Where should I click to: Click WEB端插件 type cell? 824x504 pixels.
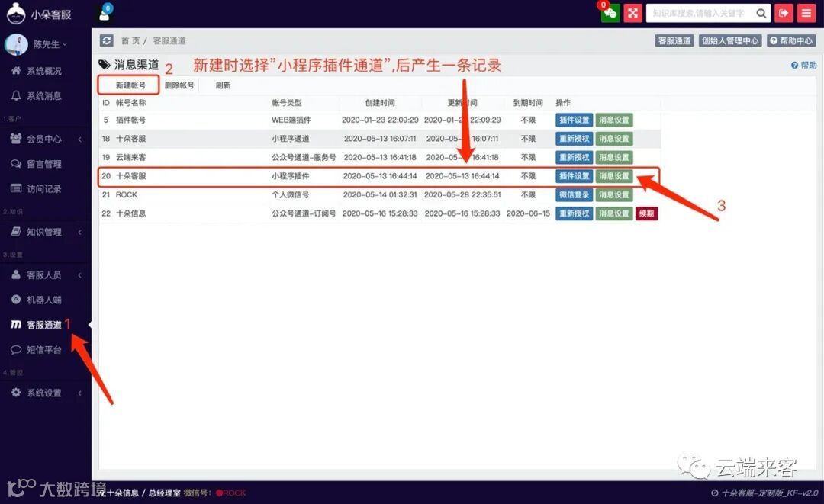tap(291, 120)
